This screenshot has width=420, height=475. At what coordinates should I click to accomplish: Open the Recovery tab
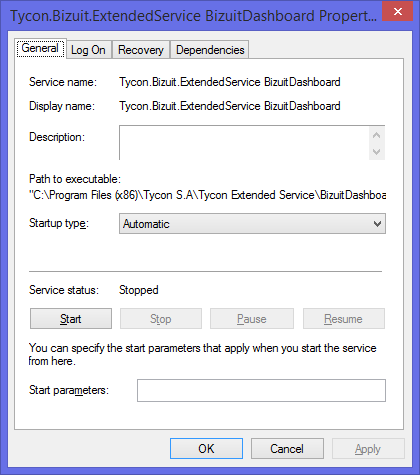(141, 50)
